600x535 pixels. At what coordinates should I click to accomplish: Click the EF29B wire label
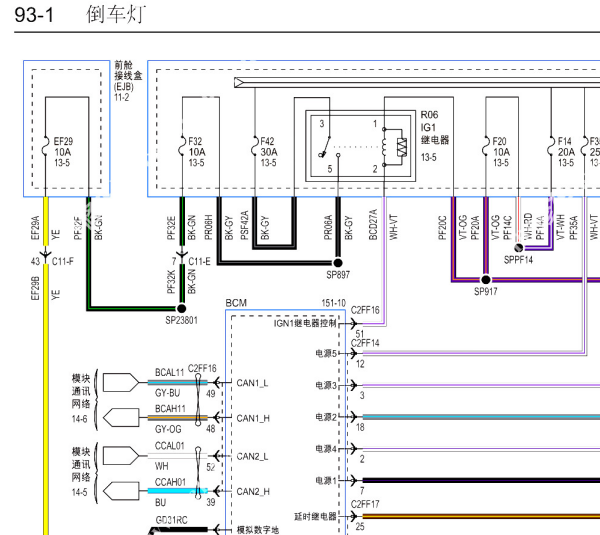[x=35, y=288]
